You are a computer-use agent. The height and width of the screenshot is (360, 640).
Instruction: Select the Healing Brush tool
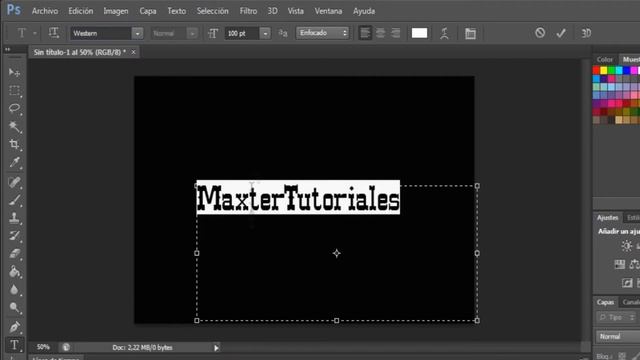coord(14,182)
